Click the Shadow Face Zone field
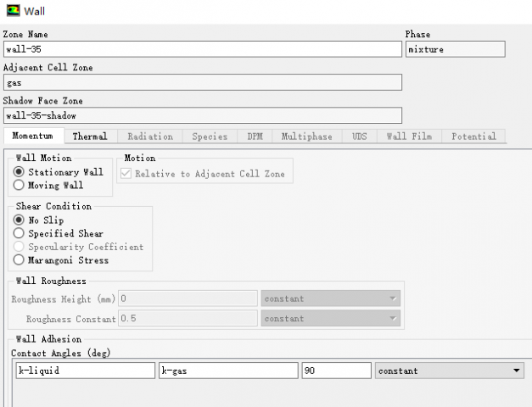532x407 pixels. tap(202, 115)
